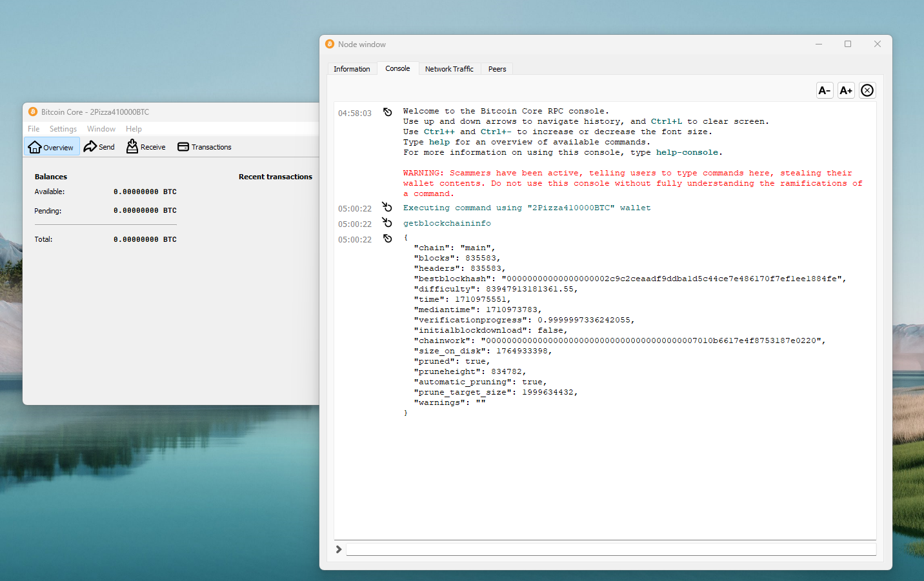
Task: Click the Bitcoin Core logo in wallet title bar
Action: pos(33,112)
